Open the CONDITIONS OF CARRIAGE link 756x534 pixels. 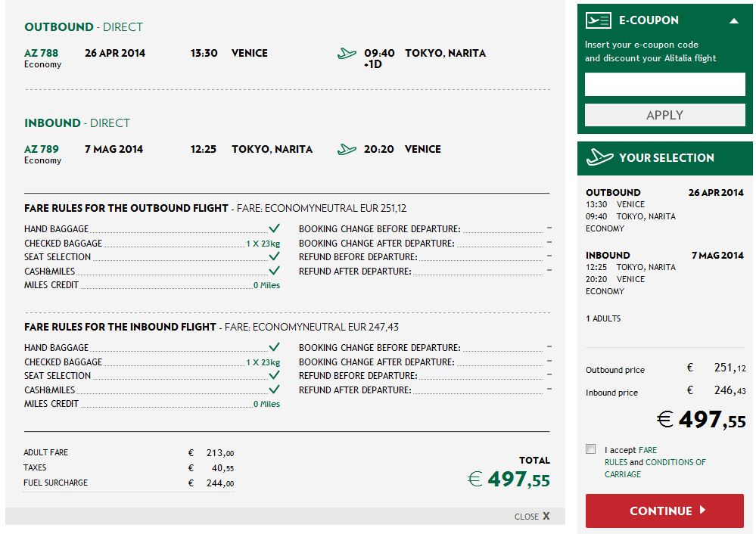(x=655, y=468)
